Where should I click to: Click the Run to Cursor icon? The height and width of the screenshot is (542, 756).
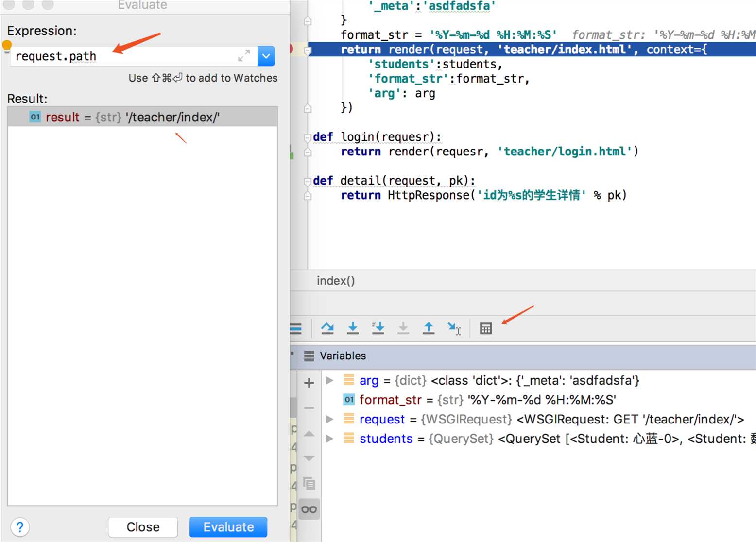(454, 329)
